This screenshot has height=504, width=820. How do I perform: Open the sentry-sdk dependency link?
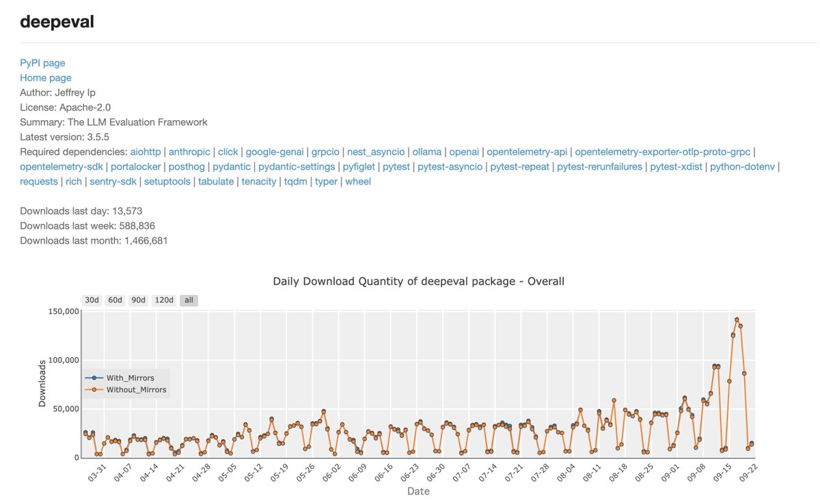coord(113,182)
